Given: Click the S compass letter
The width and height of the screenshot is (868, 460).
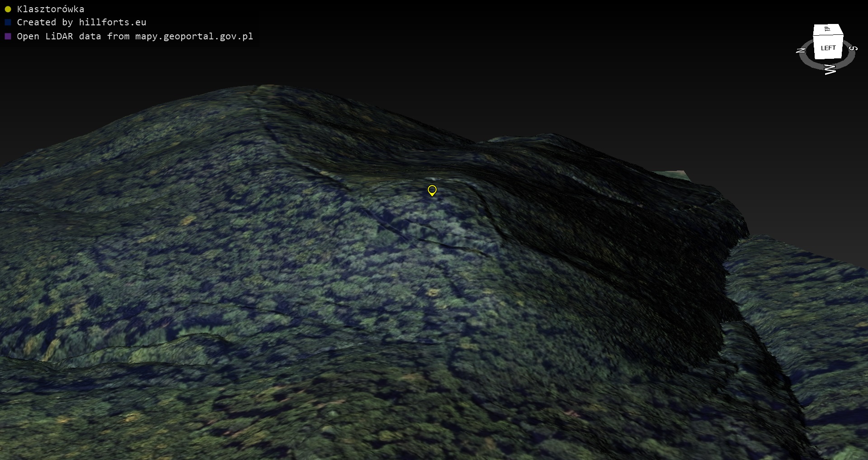Looking at the screenshot, I should [853, 48].
